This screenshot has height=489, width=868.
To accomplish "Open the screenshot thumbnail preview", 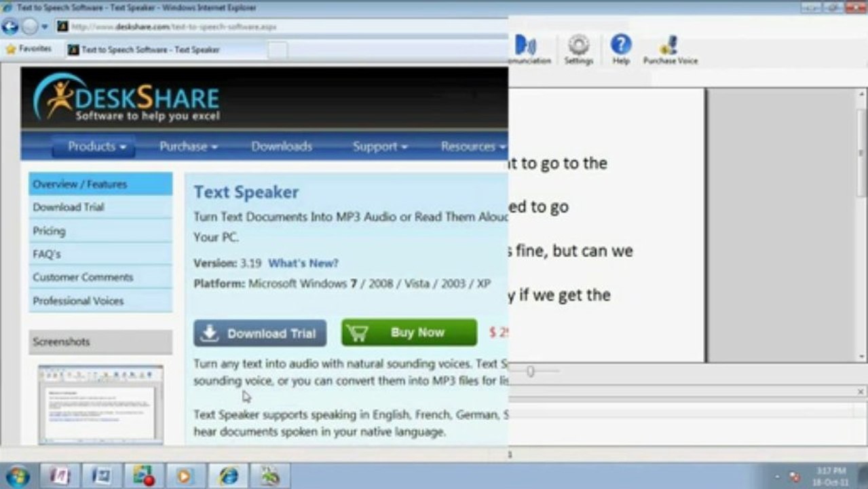I will [100, 405].
